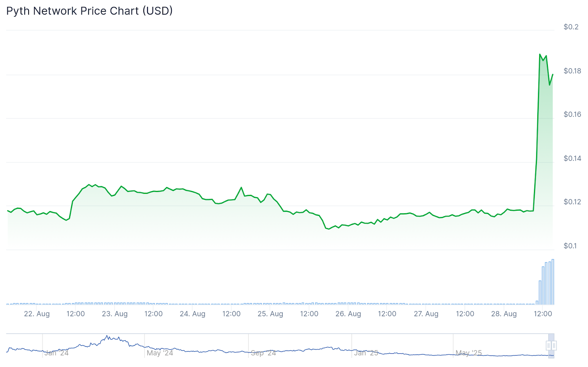The image size is (588, 367).
Task: Click the highest peak in navigator history line
Action: tap(107, 336)
